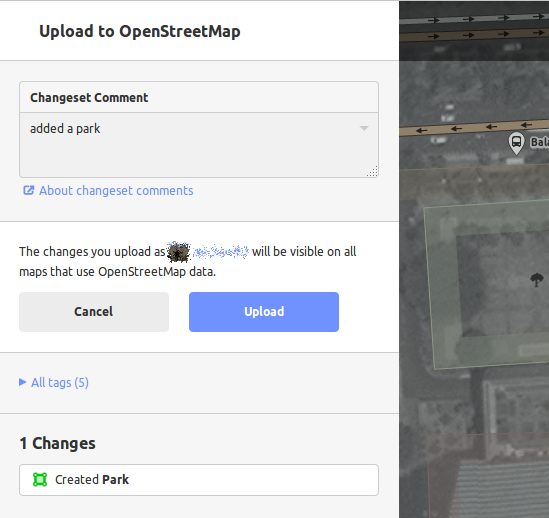Click the external link icon beside About changeset comments

point(28,191)
